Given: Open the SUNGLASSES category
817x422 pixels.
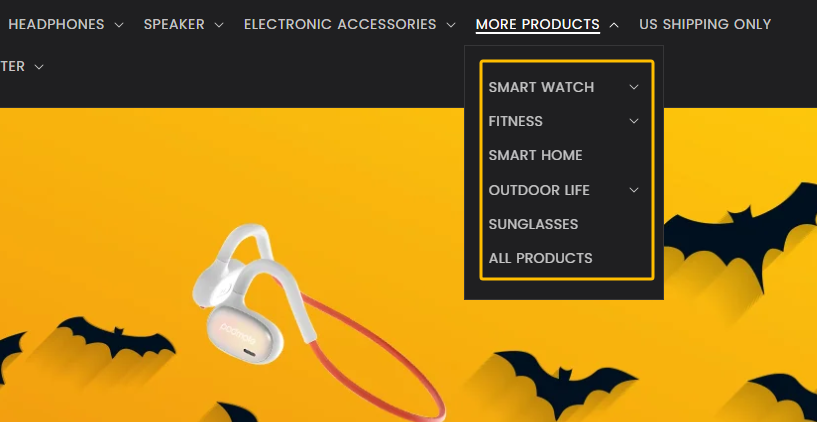Looking at the screenshot, I should (533, 224).
